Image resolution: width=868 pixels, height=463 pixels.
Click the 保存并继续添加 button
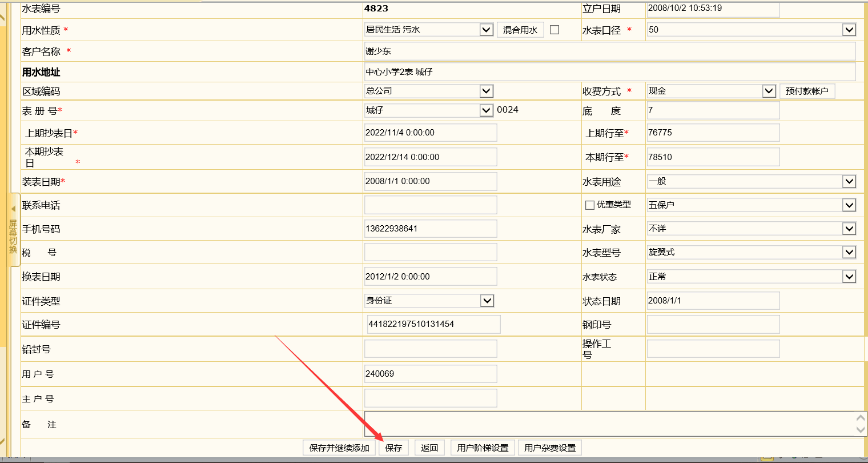pyautogui.click(x=339, y=448)
